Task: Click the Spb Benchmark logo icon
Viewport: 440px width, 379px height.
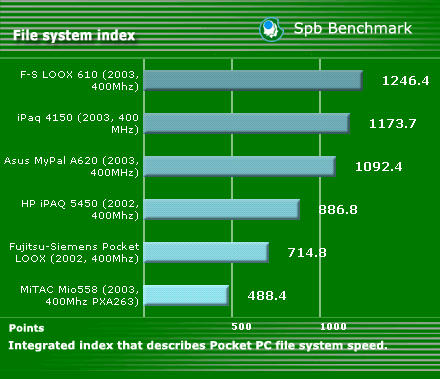Action: tap(272, 29)
